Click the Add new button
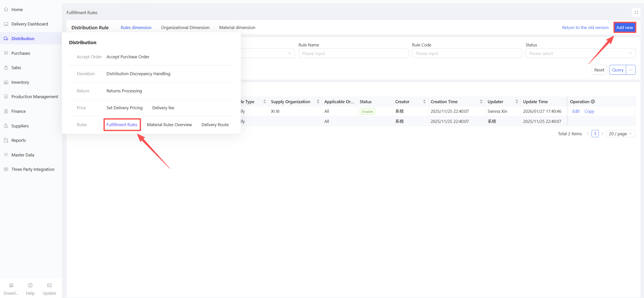 624,28
